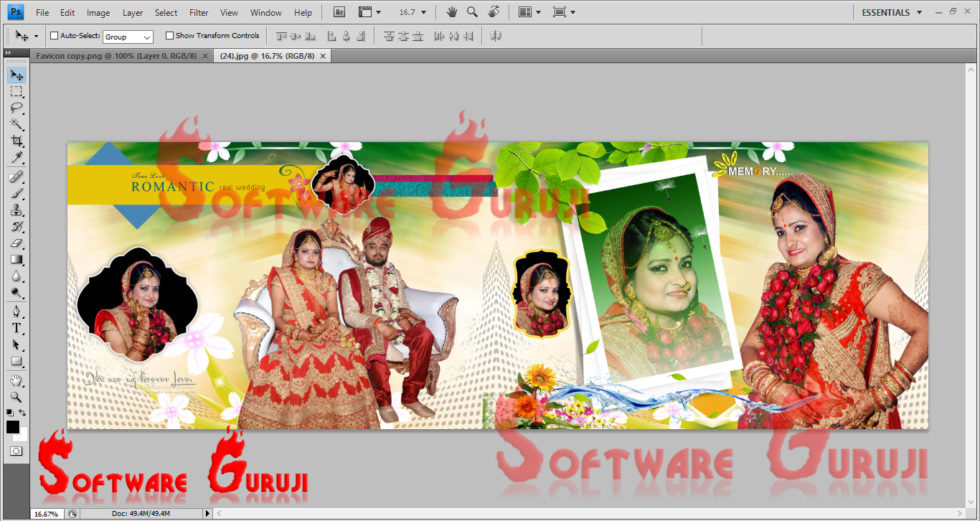Select the Healing Brush tool

tap(17, 177)
